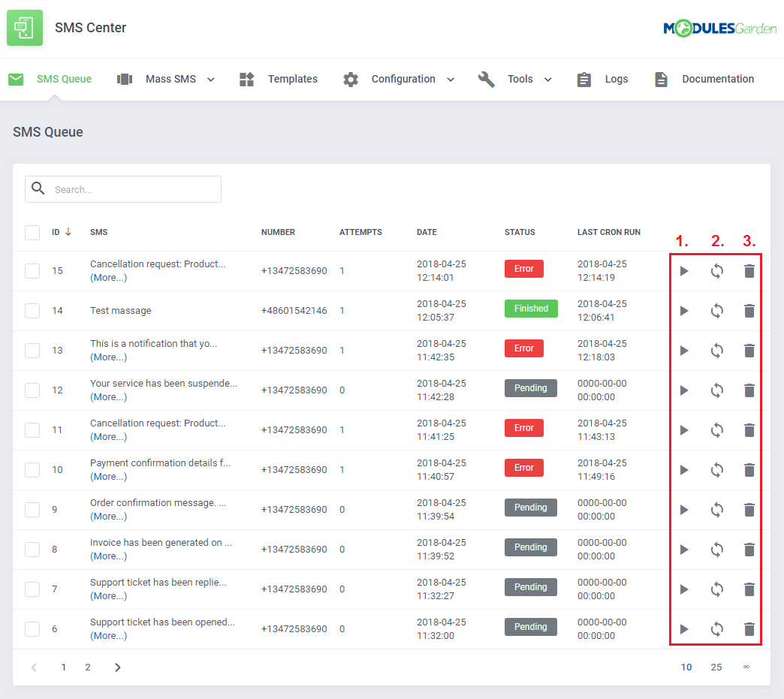Go to page 2 of queue
The width and height of the screenshot is (784, 699).
[88, 667]
